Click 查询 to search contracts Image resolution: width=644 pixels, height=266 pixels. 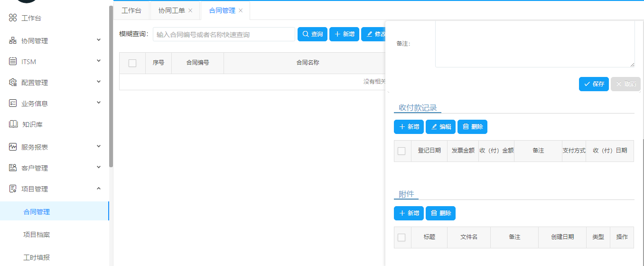click(312, 34)
